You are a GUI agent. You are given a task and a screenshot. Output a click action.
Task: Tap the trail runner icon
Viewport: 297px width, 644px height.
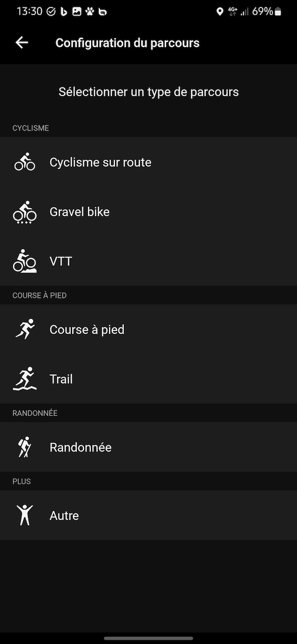coord(25,379)
